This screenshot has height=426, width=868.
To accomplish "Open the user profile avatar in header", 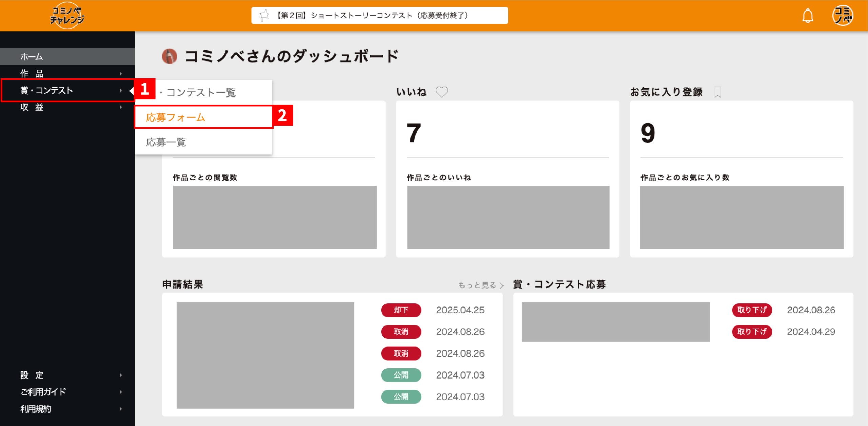I will pyautogui.click(x=843, y=16).
